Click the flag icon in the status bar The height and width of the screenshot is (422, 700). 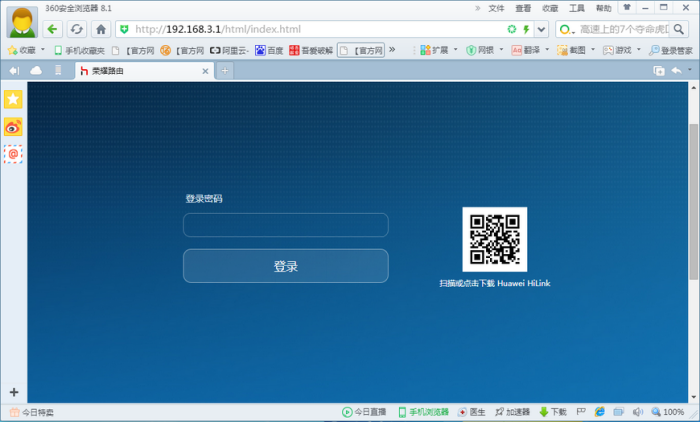point(581,412)
